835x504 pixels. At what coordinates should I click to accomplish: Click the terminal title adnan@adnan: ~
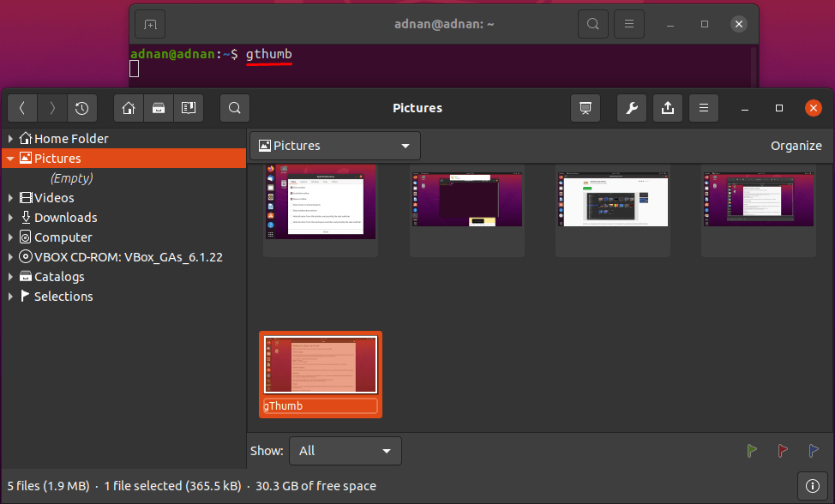click(444, 24)
